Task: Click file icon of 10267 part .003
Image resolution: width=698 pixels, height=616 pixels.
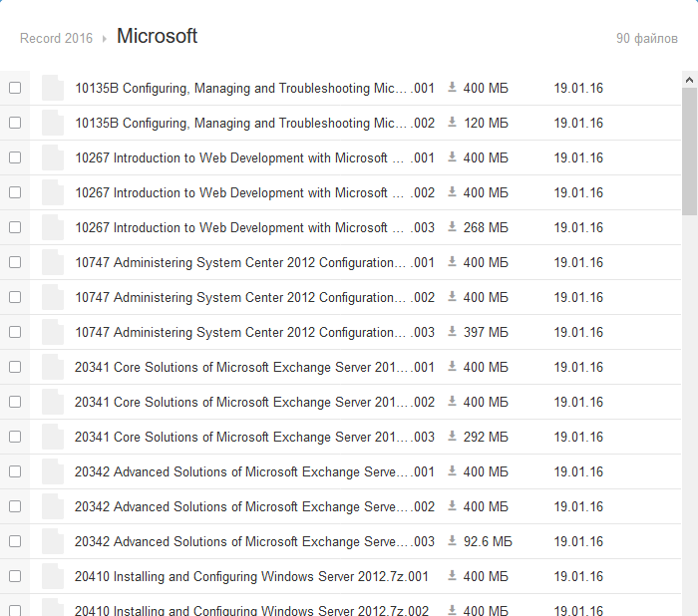Action: (53, 227)
